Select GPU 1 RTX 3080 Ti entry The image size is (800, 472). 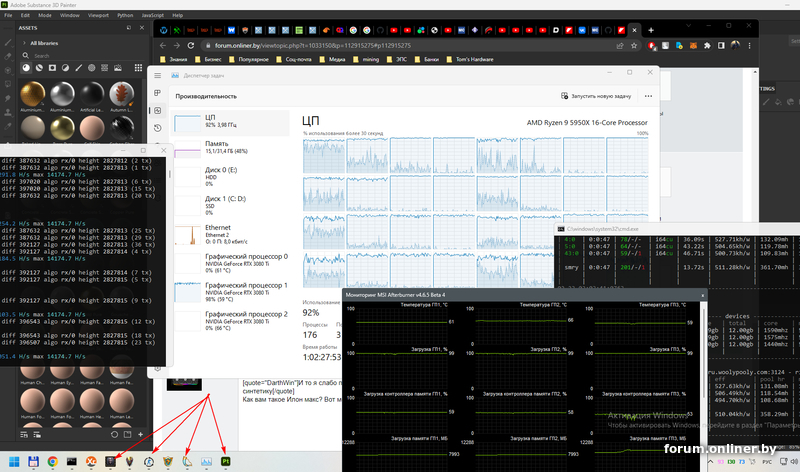[x=232, y=291]
